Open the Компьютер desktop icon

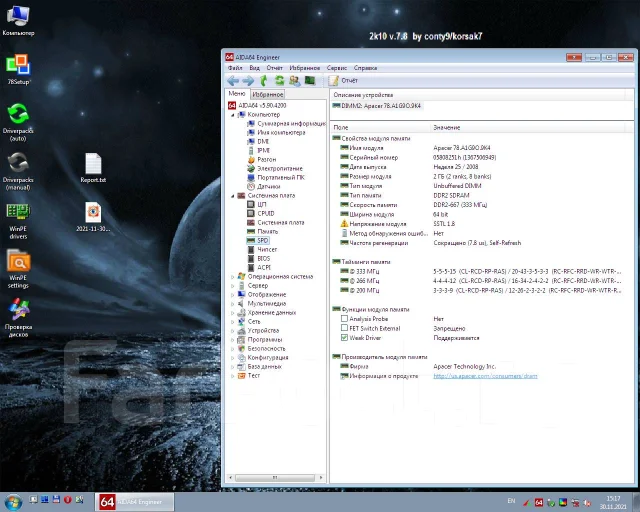[x=18, y=21]
